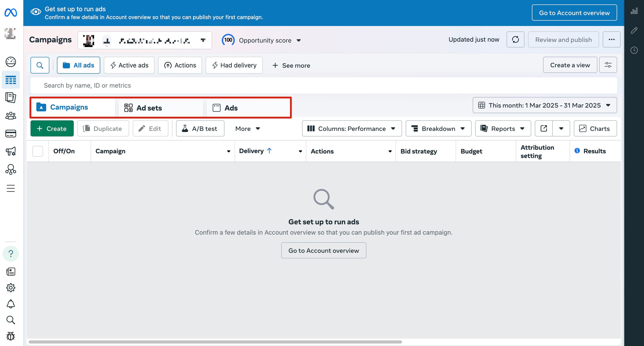Open the Breakdown dropdown
The width and height of the screenshot is (644, 346).
438,128
